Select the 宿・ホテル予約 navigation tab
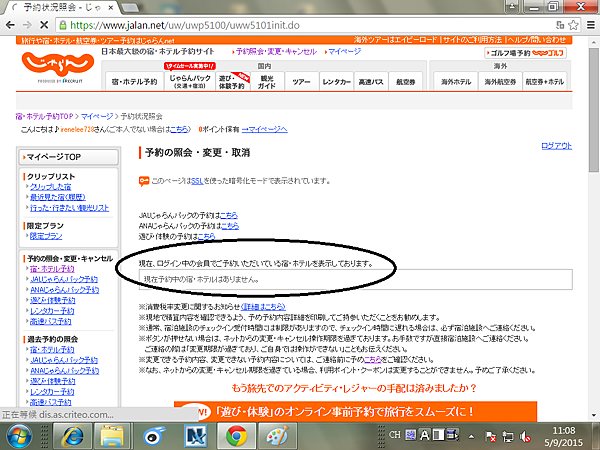The image size is (600, 450). pyautogui.click(x=134, y=82)
